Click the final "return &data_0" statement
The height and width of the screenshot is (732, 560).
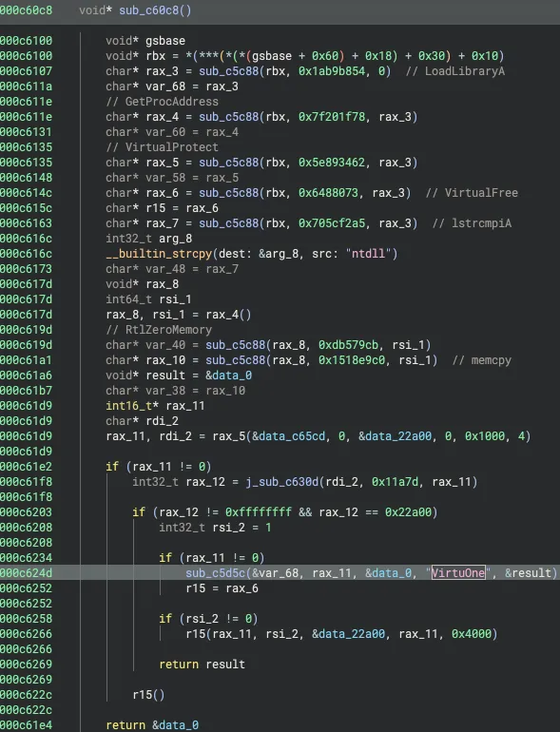click(x=152, y=725)
